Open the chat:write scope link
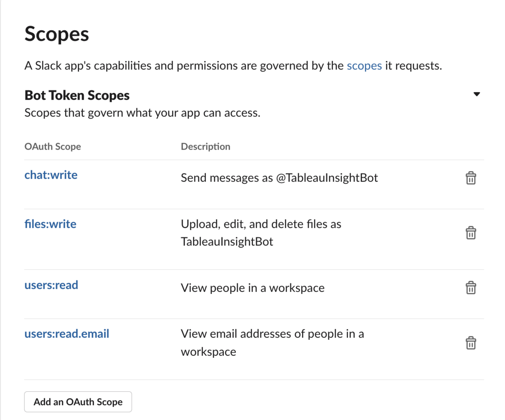The image size is (505, 420). click(x=51, y=175)
